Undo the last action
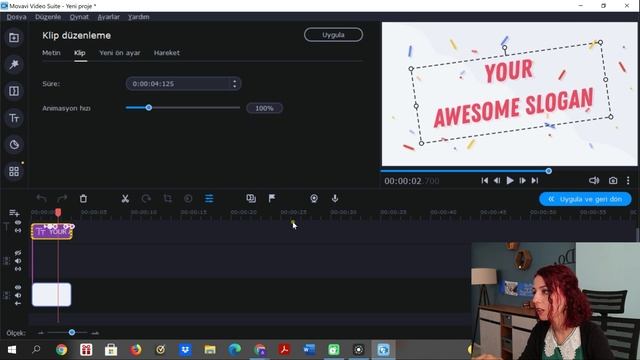The image size is (640, 360). 41,198
